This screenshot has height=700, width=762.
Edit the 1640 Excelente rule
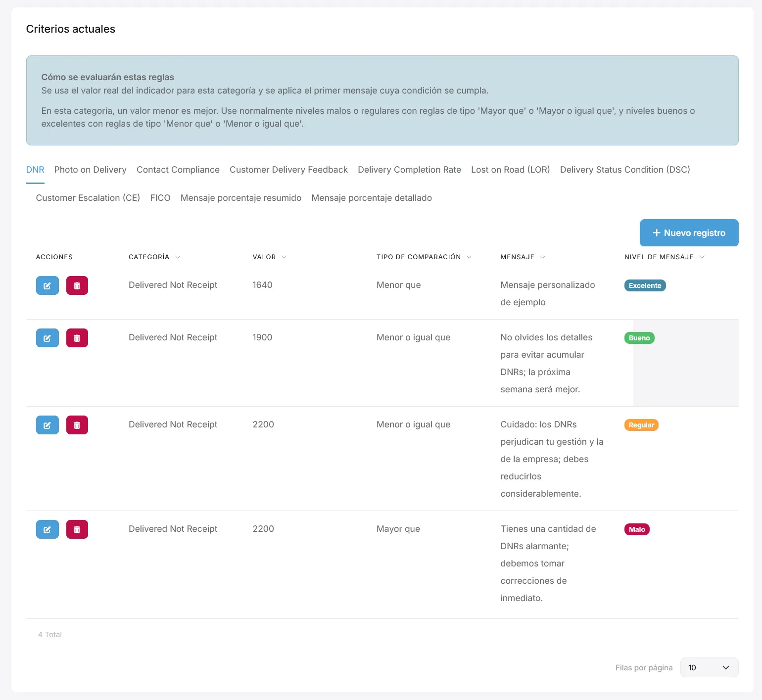click(x=48, y=285)
